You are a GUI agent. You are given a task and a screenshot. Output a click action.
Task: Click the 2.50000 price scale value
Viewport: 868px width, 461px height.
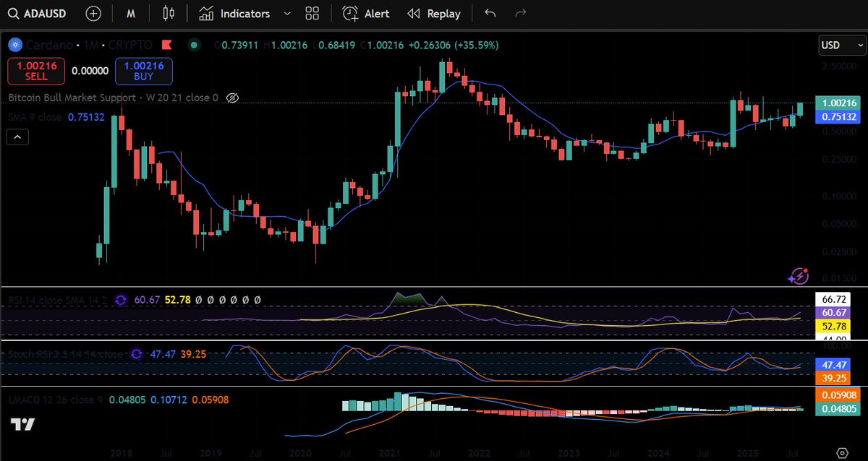coord(839,66)
